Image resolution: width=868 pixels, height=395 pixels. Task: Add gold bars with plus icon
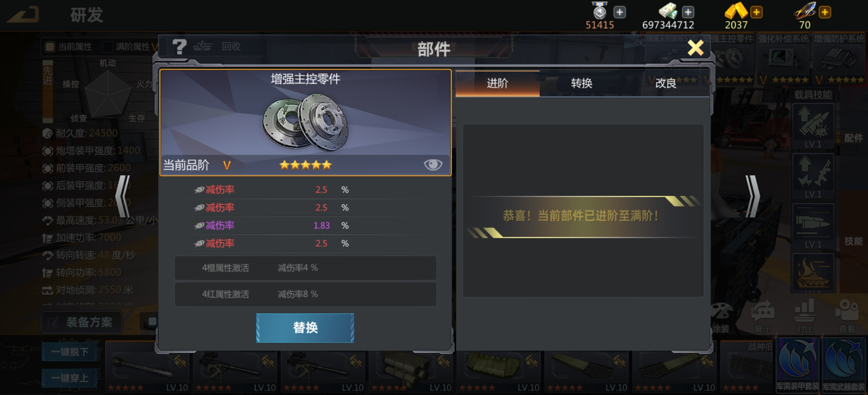tap(756, 13)
